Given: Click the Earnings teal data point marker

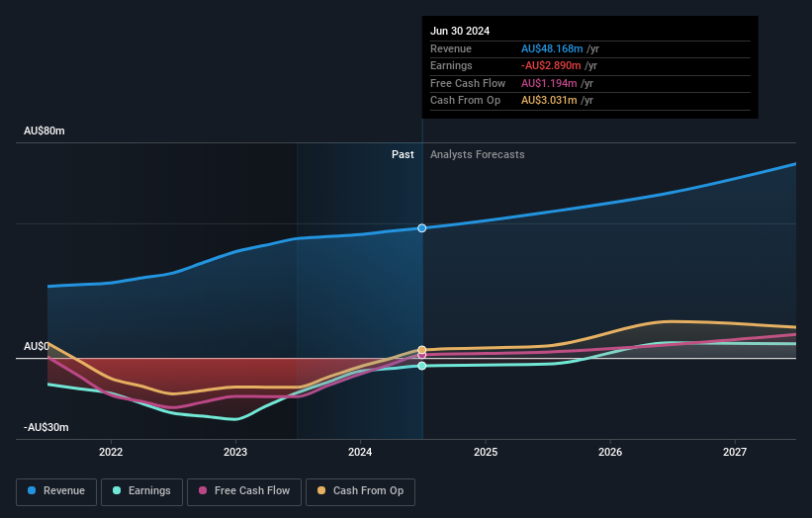Looking at the screenshot, I should [x=422, y=366].
